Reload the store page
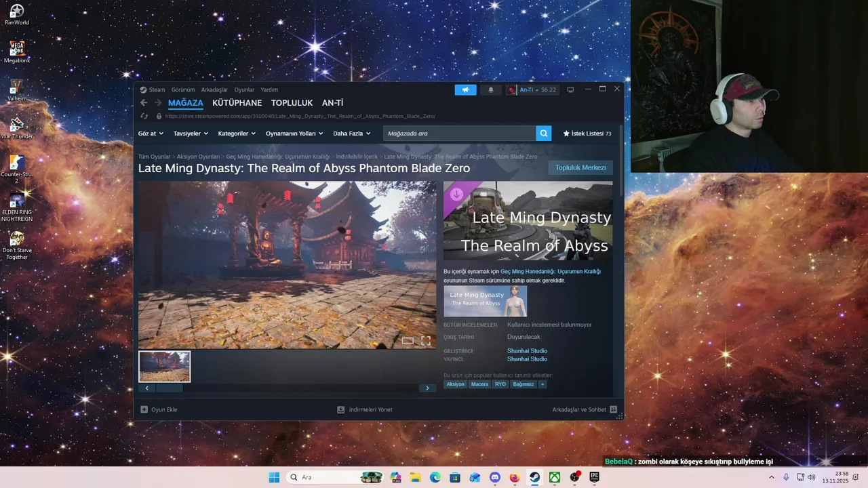Image resolution: width=868 pixels, height=488 pixels. point(144,116)
